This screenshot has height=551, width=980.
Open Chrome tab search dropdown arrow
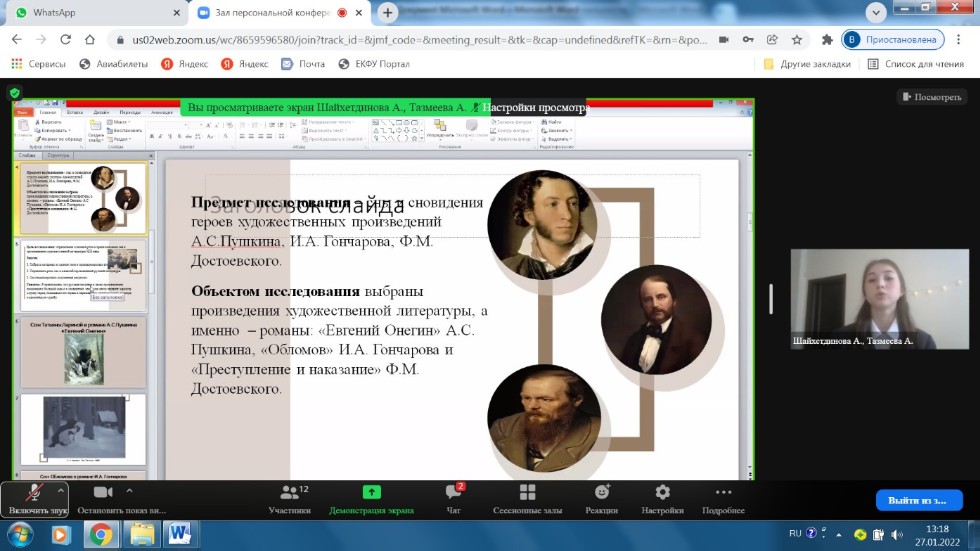point(876,12)
